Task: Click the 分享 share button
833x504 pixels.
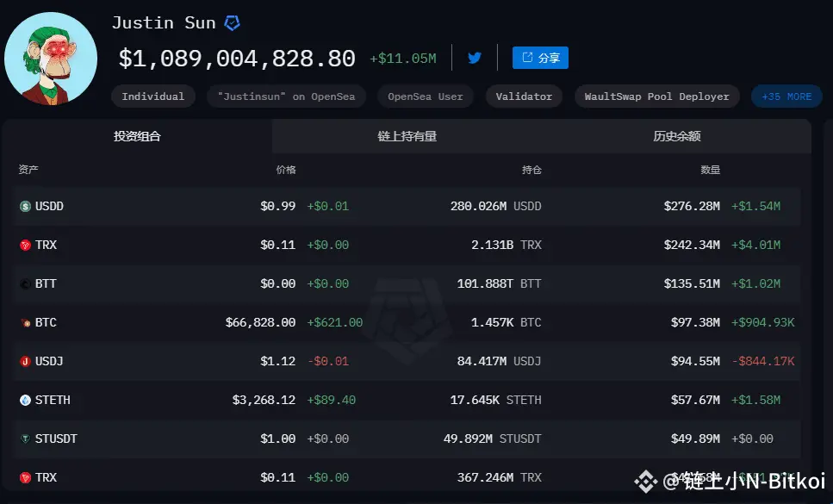Action: point(540,58)
